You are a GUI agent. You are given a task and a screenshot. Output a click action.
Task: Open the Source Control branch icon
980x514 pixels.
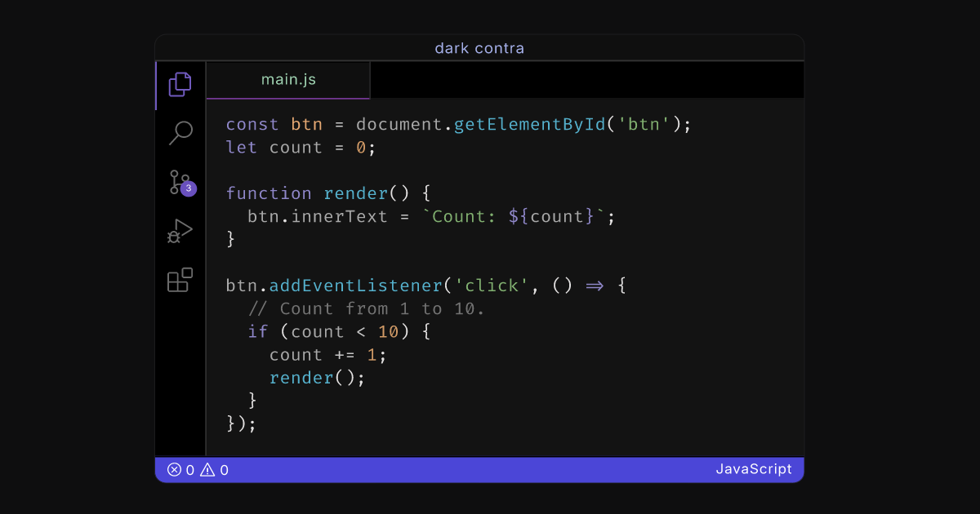pos(178,182)
